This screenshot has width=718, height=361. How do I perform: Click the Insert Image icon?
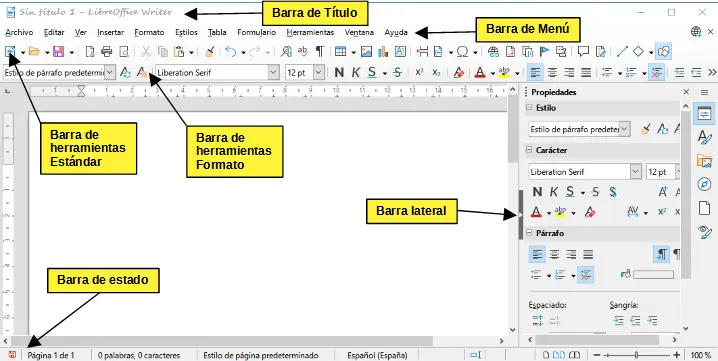click(366, 51)
